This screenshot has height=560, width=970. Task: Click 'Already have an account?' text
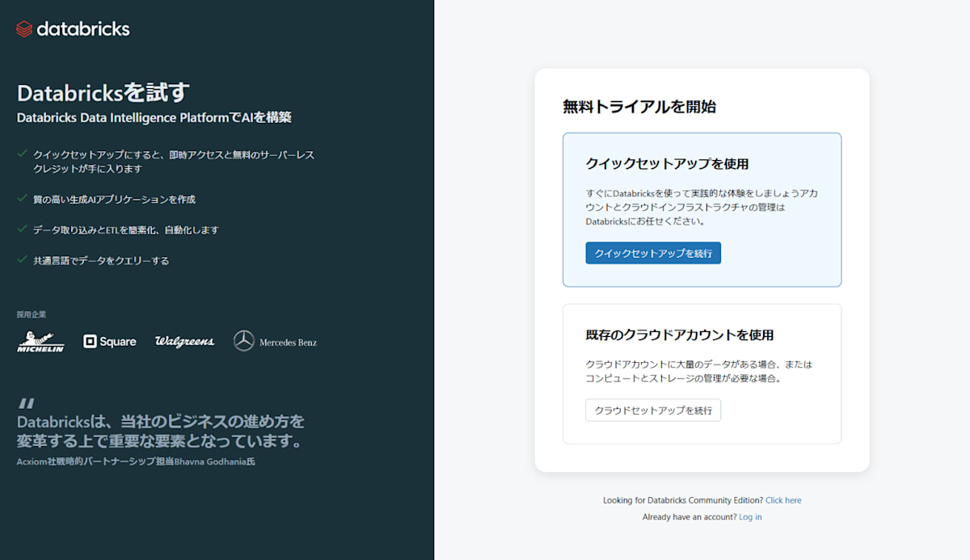pyautogui.click(x=690, y=517)
